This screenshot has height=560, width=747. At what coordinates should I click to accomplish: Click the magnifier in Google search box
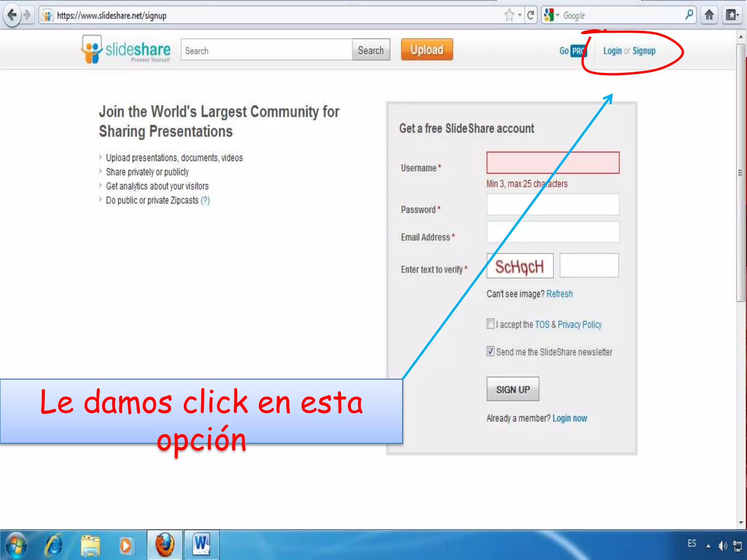point(689,15)
